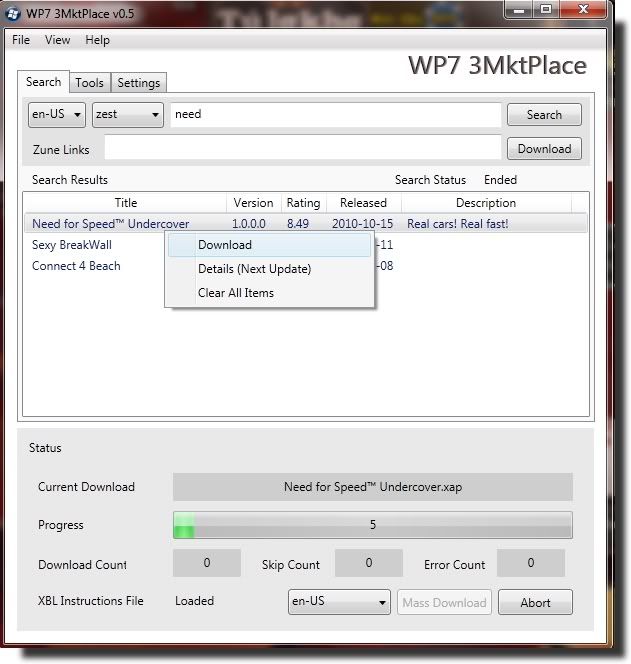Choose Details (Next Update) in context menu
631x664 pixels.
coord(269,269)
